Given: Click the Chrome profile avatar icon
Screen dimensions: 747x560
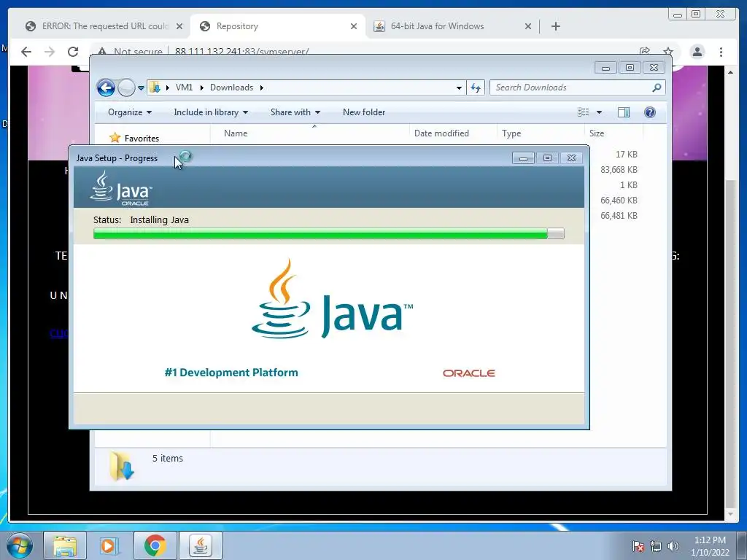Looking at the screenshot, I should point(697,52).
